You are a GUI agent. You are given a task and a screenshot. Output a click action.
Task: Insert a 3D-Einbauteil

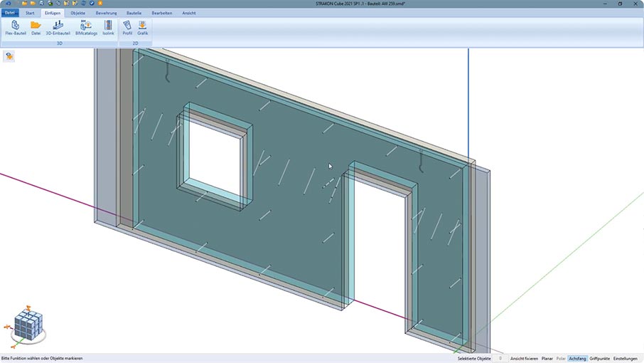click(x=58, y=28)
